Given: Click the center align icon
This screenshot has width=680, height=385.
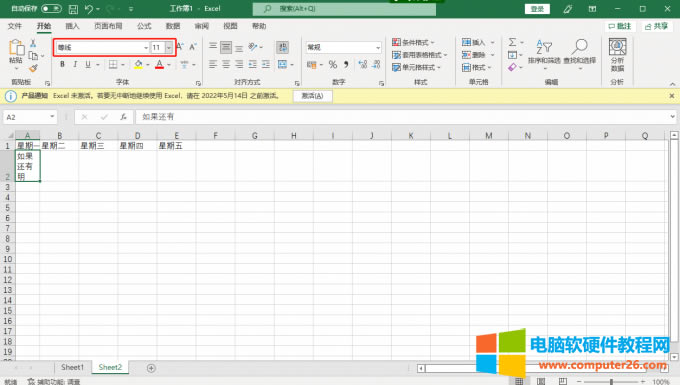Looking at the screenshot, I should point(226,65).
